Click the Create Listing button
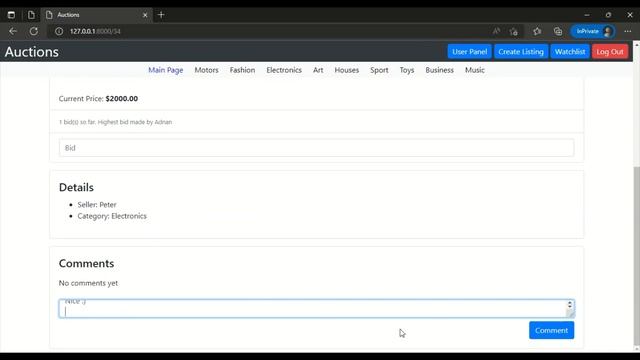The width and height of the screenshot is (640, 360). click(x=521, y=52)
